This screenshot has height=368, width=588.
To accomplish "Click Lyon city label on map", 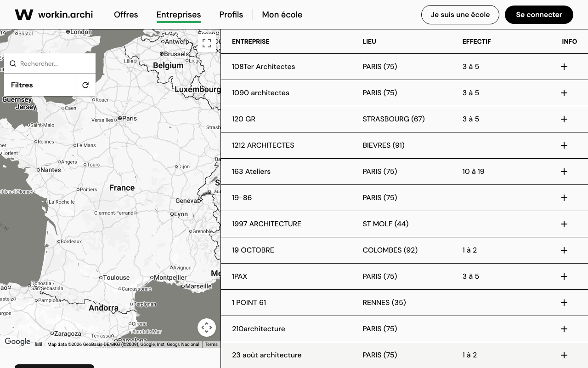I will pyautogui.click(x=181, y=214).
